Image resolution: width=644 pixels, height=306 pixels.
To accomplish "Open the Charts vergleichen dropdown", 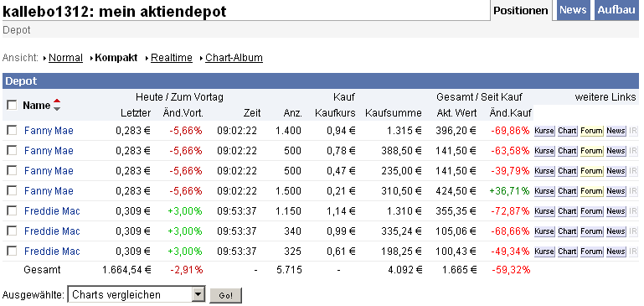I will (x=136, y=294).
